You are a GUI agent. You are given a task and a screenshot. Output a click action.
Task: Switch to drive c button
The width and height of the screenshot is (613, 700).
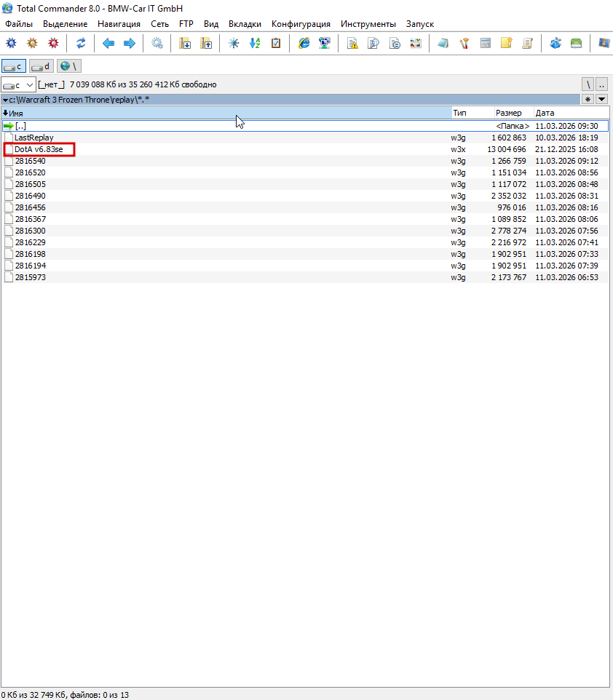click(14, 66)
